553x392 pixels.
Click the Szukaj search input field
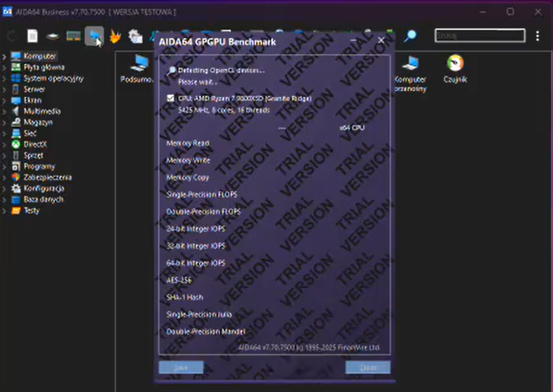point(480,36)
